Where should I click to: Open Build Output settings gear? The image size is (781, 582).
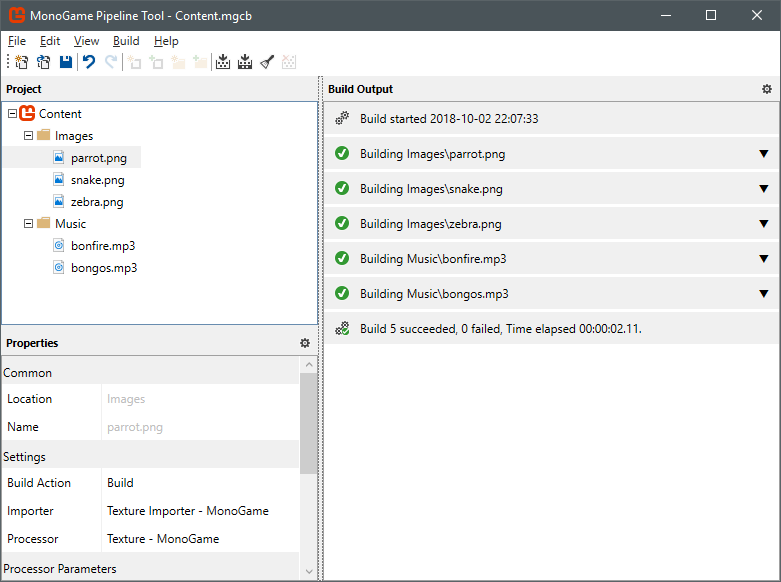click(x=767, y=89)
